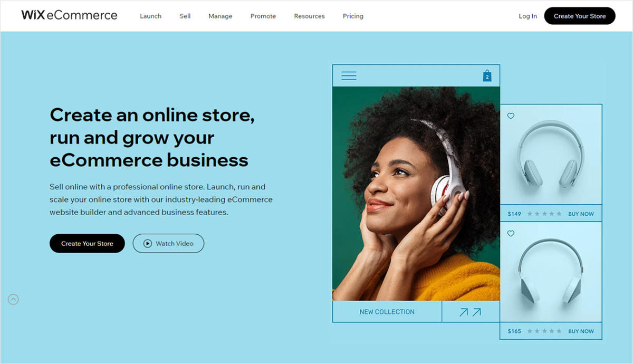The height and width of the screenshot is (364, 633).
Task: Expand the Manage navigation menu
Action: (220, 16)
